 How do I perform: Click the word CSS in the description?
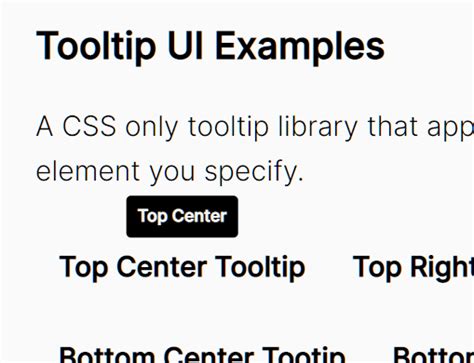[89, 126]
